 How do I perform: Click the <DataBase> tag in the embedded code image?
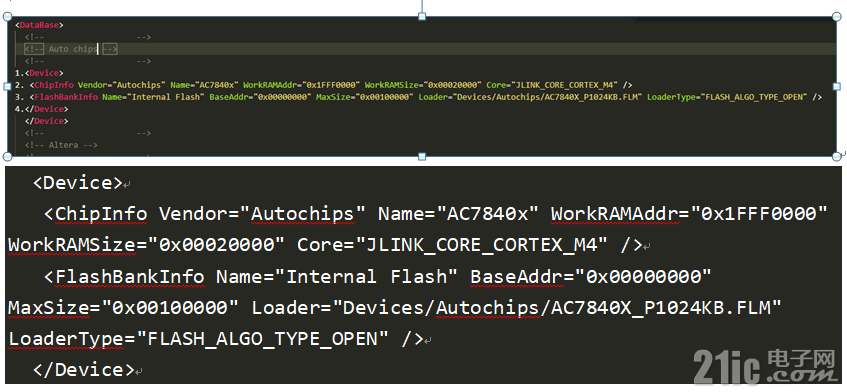coord(39,25)
